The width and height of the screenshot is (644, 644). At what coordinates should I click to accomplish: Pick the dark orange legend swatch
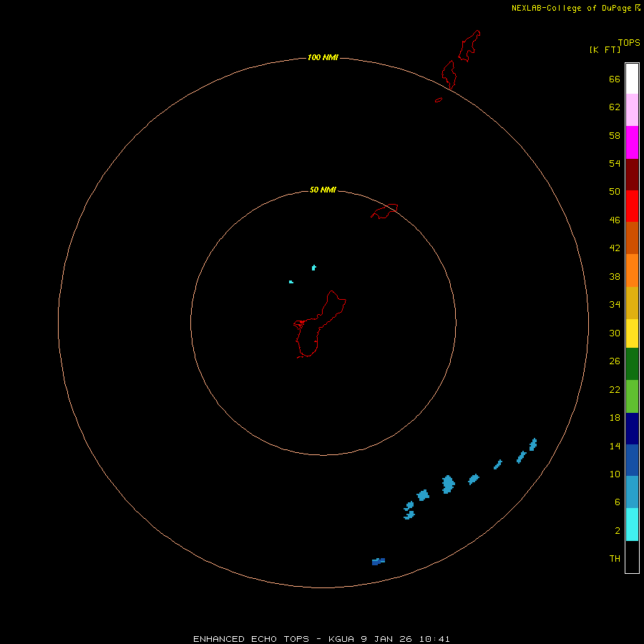(632, 238)
